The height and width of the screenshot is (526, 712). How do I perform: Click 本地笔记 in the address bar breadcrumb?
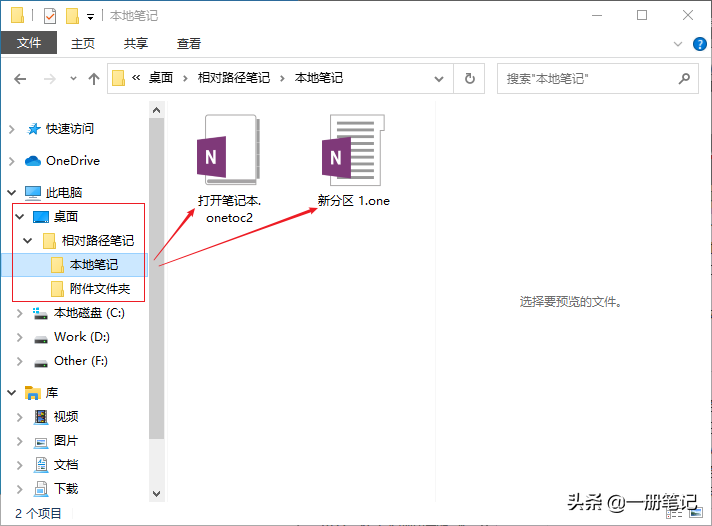coord(319,78)
